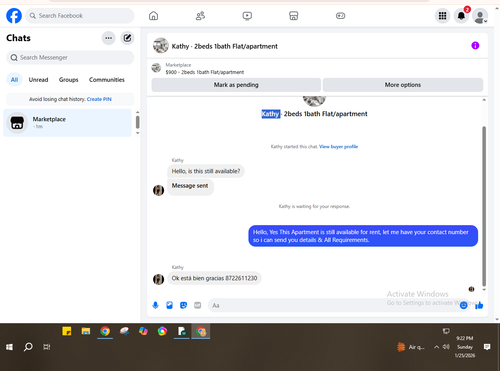Image resolution: width=500 pixels, height=371 pixels.
Task: Show hidden system tray icons
Action: click(436, 347)
